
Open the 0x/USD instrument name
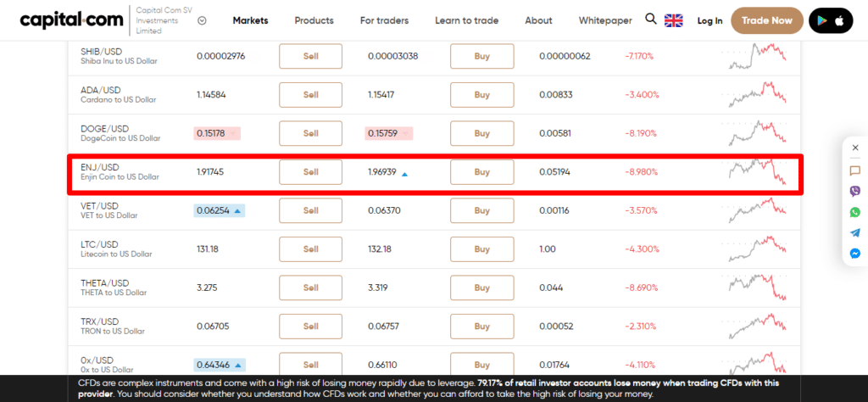tap(97, 360)
